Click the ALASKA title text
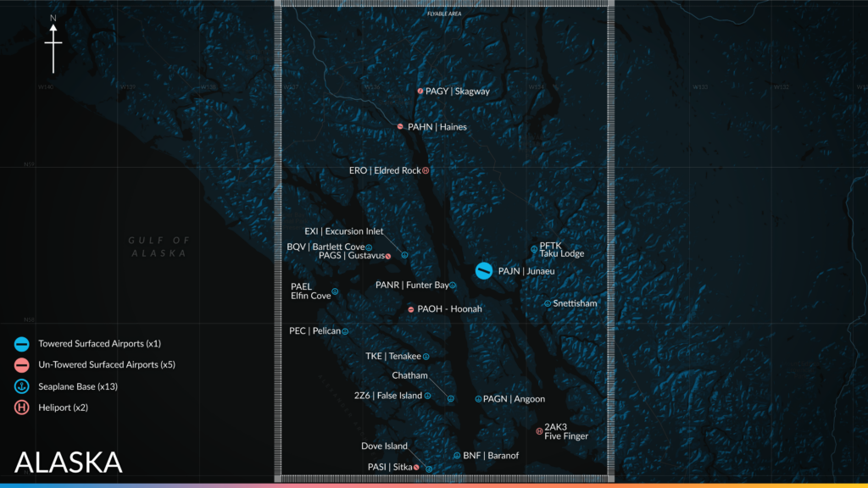The width and height of the screenshot is (868, 488). pyautogui.click(x=68, y=463)
